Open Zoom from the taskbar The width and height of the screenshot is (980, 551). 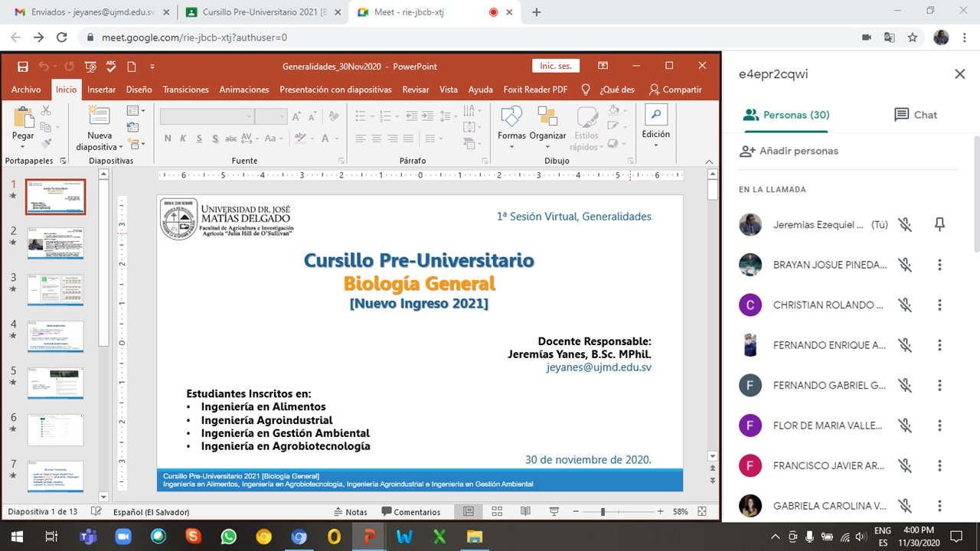point(122,536)
